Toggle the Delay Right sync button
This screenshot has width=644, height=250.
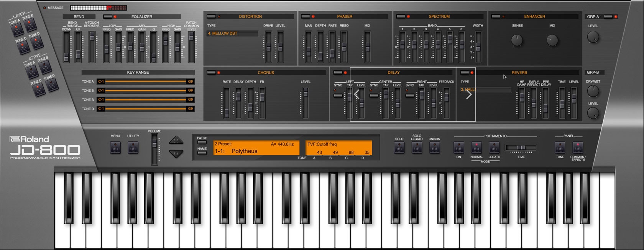click(x=410, y=95)
